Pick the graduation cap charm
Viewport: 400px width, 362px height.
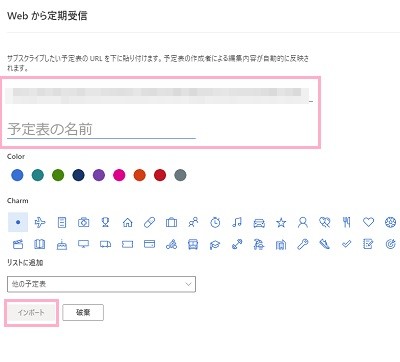[215, 245]
